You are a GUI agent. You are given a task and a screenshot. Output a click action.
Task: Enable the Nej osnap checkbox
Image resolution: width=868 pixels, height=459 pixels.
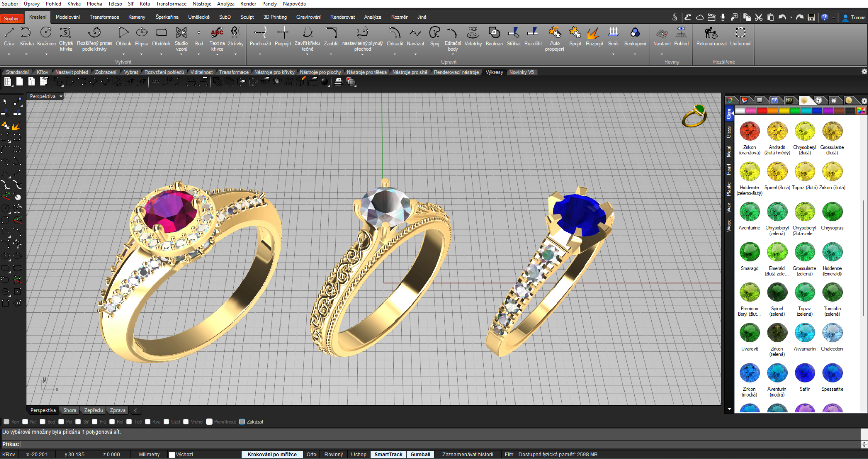click(25, 422)
